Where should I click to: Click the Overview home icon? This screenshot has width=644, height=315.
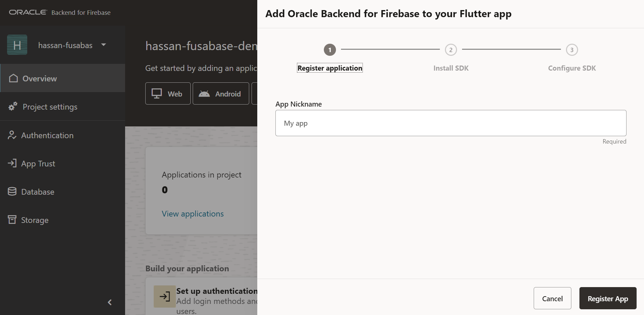13,78
